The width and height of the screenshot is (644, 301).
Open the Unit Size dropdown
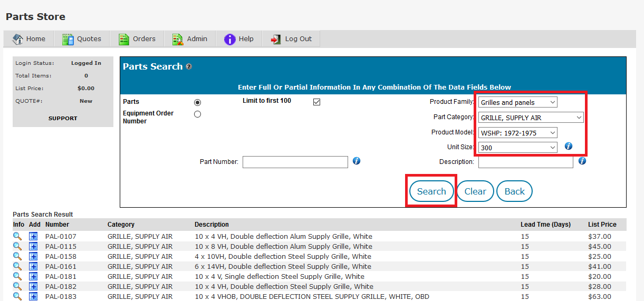518,148
